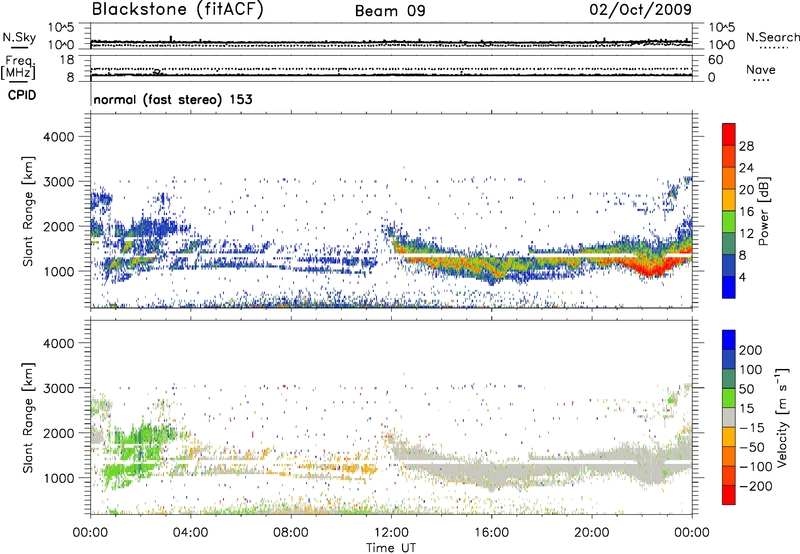
Task: Click the '18' frequency axis label
Action: click(x=66, y=60)
